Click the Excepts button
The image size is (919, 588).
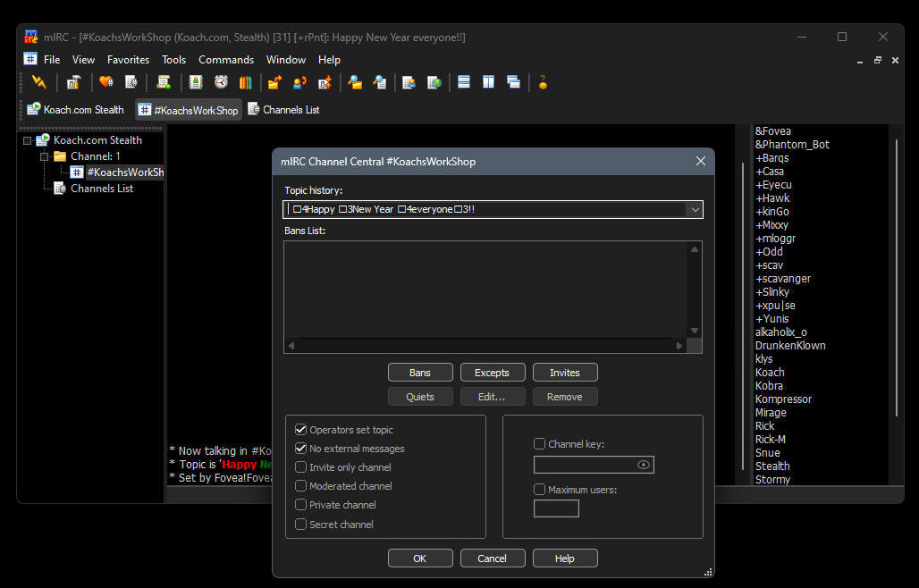(493, 373)
